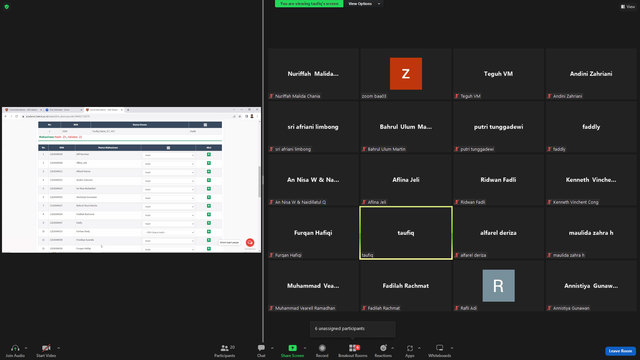The width and height of the screenshot is (640, 360).
Task: Open the Chat panel
Action: (x=261, y=350)
